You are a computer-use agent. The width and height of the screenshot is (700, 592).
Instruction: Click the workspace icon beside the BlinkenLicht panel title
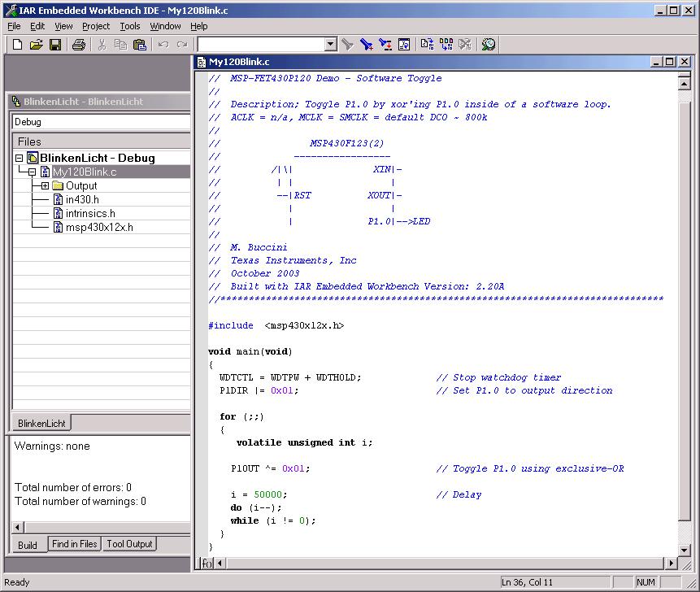[16, 102]
